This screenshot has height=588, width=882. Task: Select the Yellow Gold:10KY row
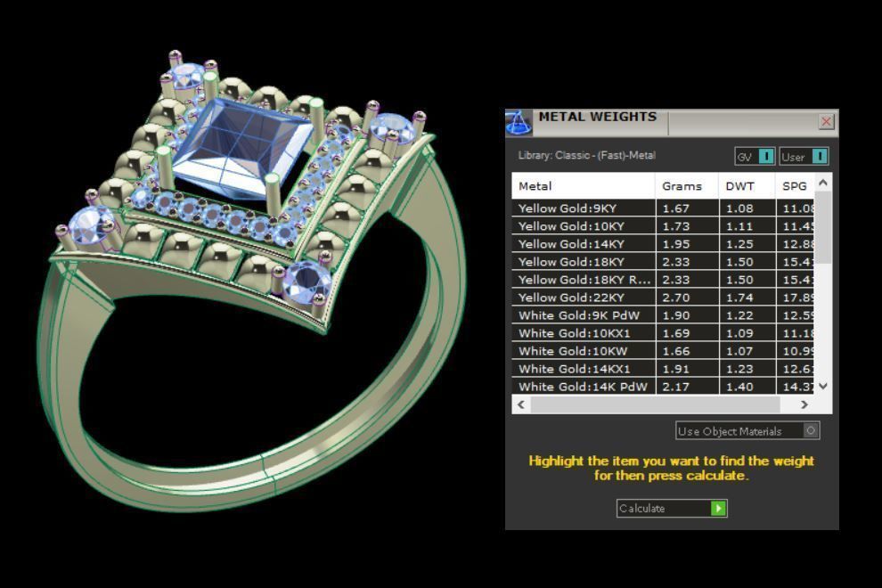(663, 226)
